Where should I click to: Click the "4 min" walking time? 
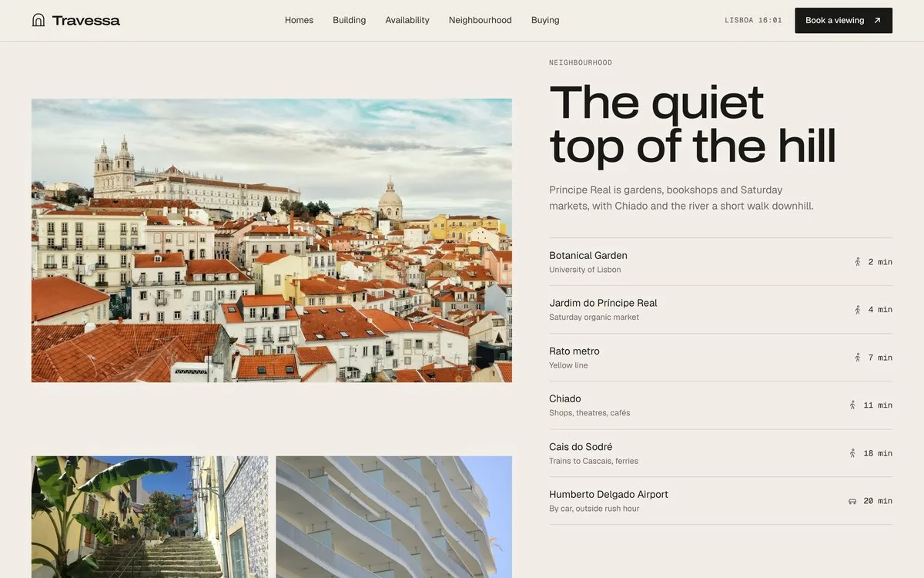click(880, 310)
